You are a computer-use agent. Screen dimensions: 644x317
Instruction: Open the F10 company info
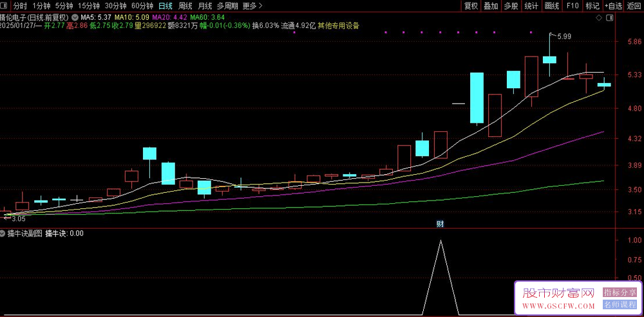[573, 6]
